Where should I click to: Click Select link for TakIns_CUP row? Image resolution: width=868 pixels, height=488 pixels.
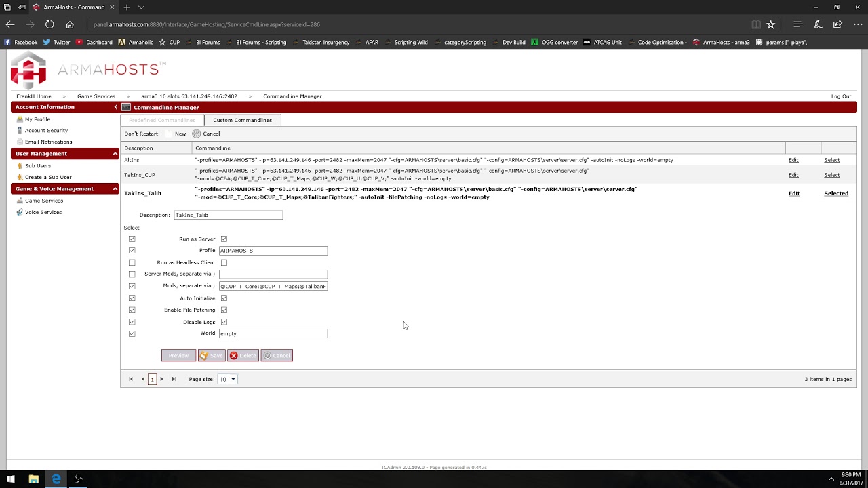coord(831,175)
